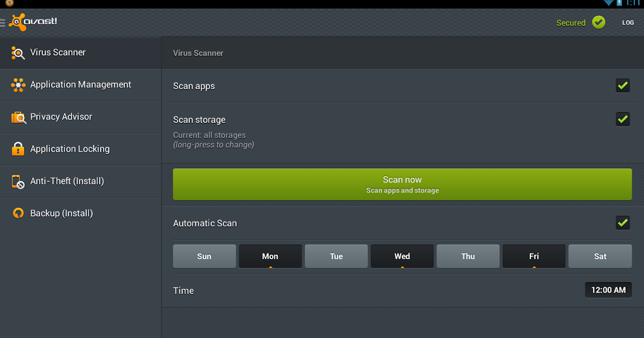The height and width of the screenshot is (338, 644).
Task: Click the notification icon in status bar
Action: point(9,3)
